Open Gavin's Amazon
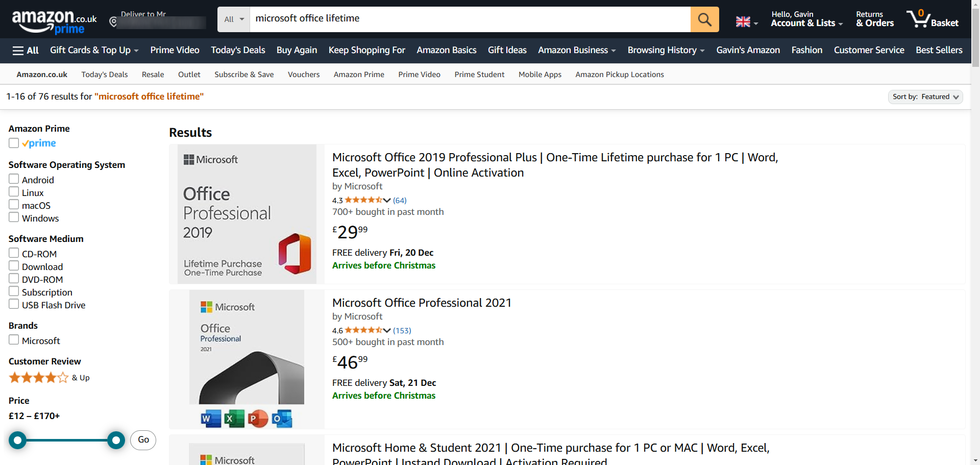Viewport: 980px width, 465px height. (x=748, y=50)
